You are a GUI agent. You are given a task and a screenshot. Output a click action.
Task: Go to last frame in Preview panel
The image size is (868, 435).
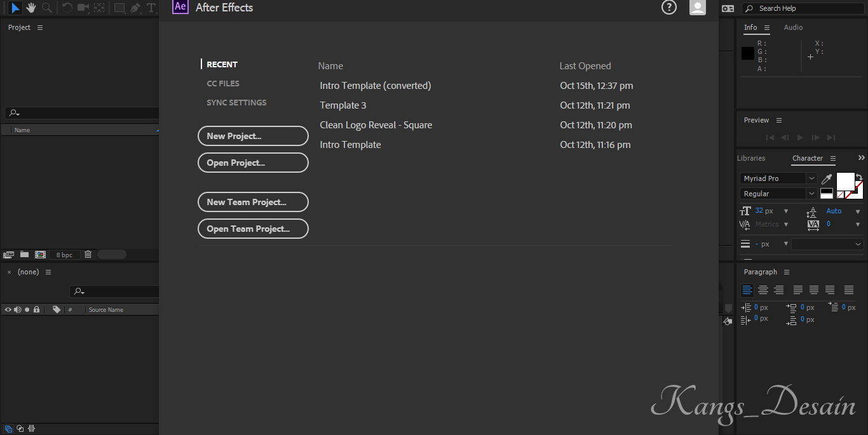tap(831, 137)
